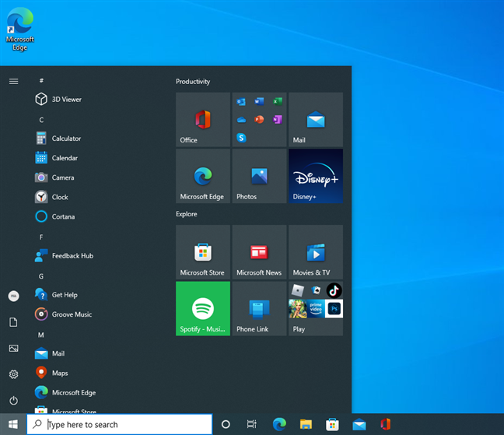Open the Microsoft Store tile
The width and height of the screenshot is (504, 435).
click(x=203, y=252)
